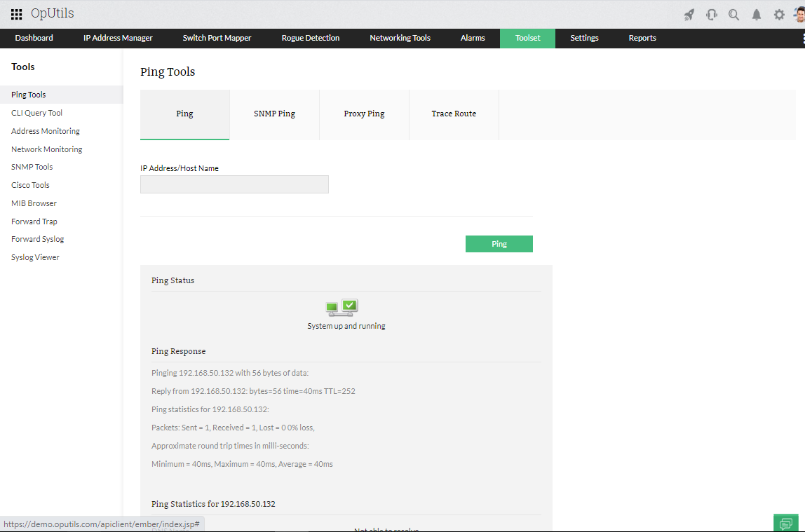The height and width of the screenshot is (532, 805).
Task: Switch to the SNMP Ping tab
Action: [275, 114]
